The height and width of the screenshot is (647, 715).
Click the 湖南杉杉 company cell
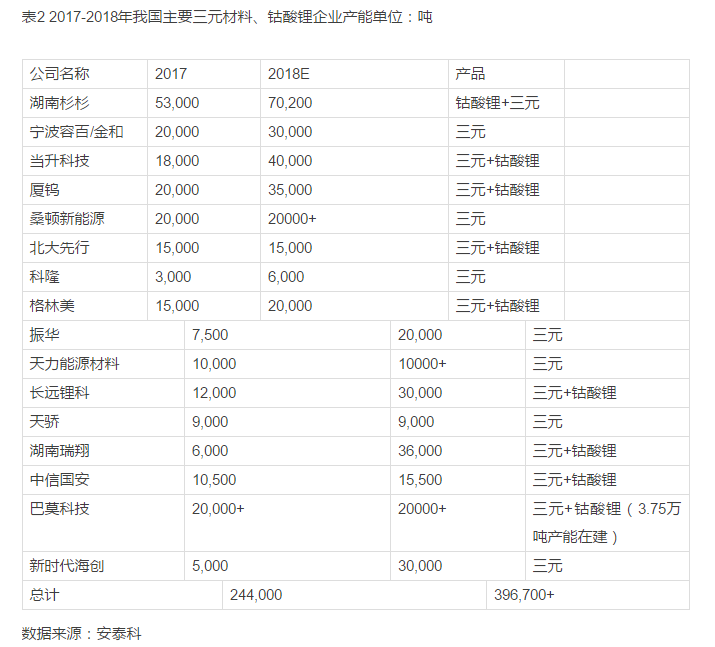[60, 103]
